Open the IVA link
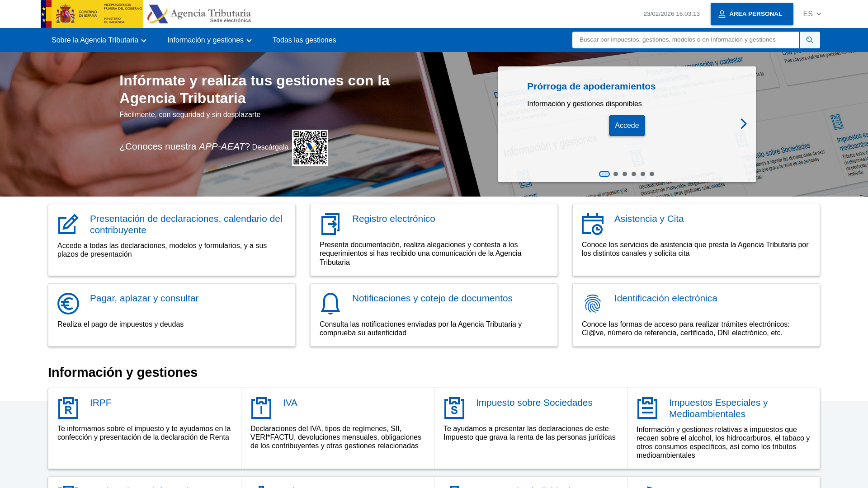868x488 pixels. [290, 403]
